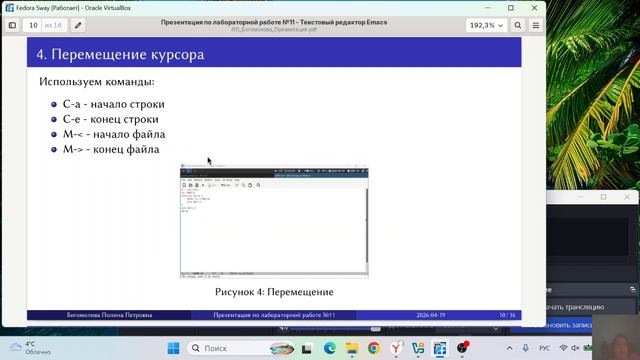
Task: Maximize the VirtualBox window
Action: click(x=511, y=8)
